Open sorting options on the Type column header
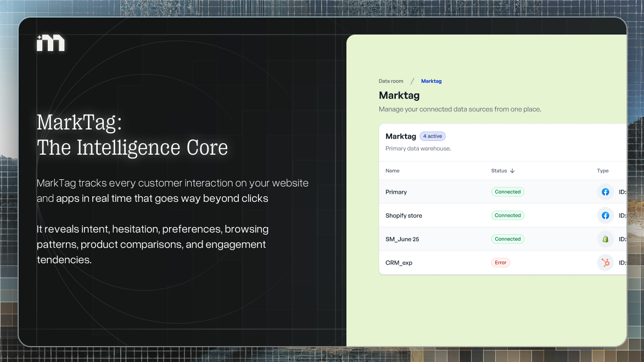The height and width of the screenshot is (362, 644). (602, 171)
